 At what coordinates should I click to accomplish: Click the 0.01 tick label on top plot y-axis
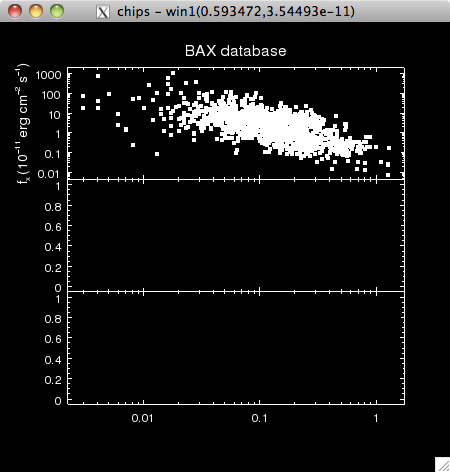click(50, 174)
